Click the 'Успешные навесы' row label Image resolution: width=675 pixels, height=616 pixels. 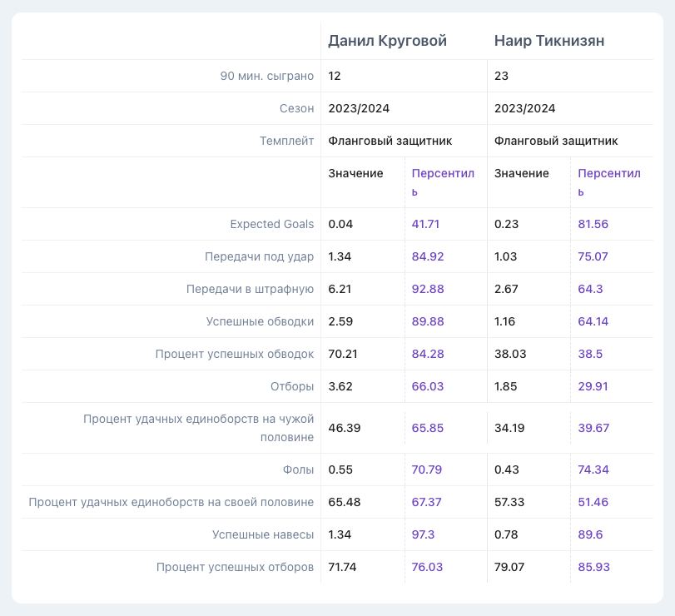pos(263,534)
